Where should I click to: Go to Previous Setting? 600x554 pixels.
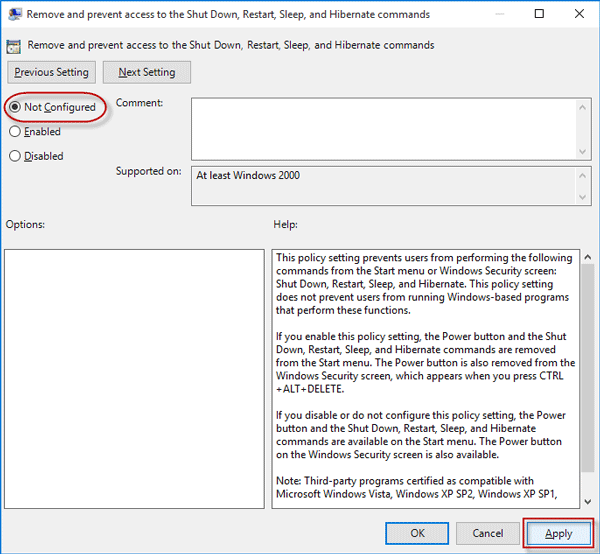[52, 72]
